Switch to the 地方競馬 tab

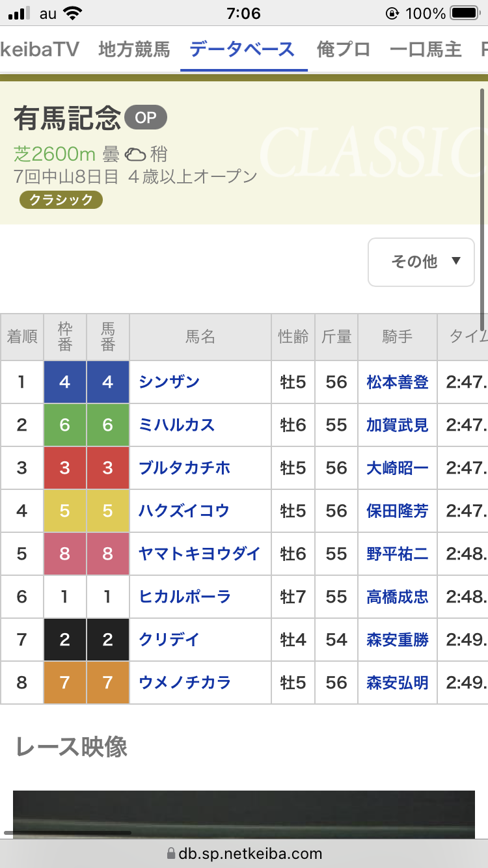pyautogui.click(x=134, y=49)
